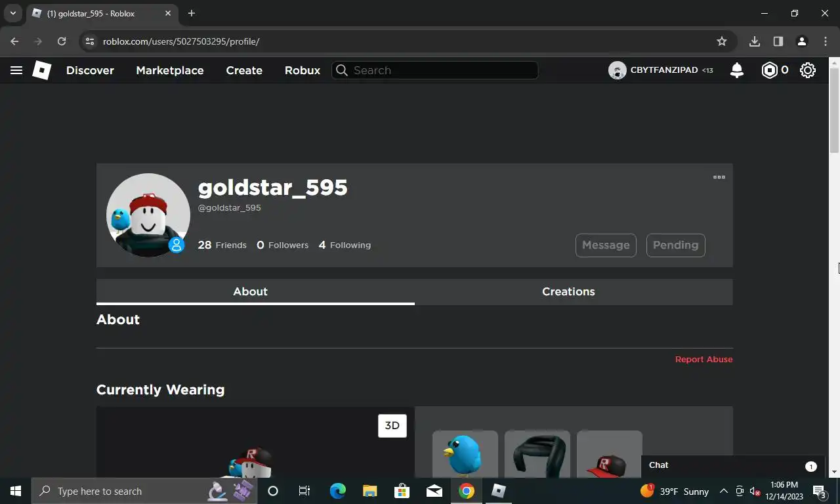Click the Chat unread count badge
The width and height of the screenshot is (840, 504).
pos(810,467)
